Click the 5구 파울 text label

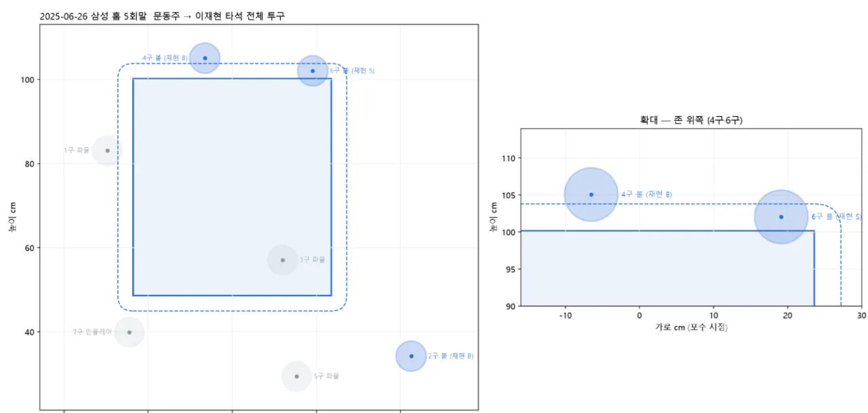click(326, 376)
